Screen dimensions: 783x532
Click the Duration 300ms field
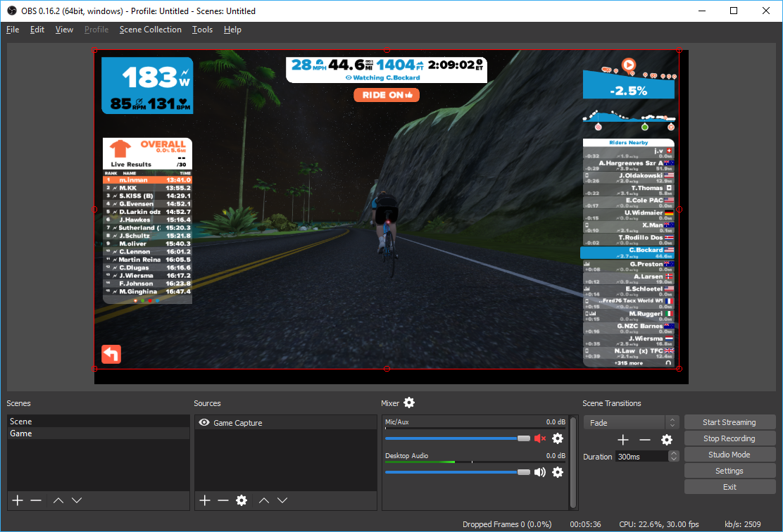tap(642, 456)
